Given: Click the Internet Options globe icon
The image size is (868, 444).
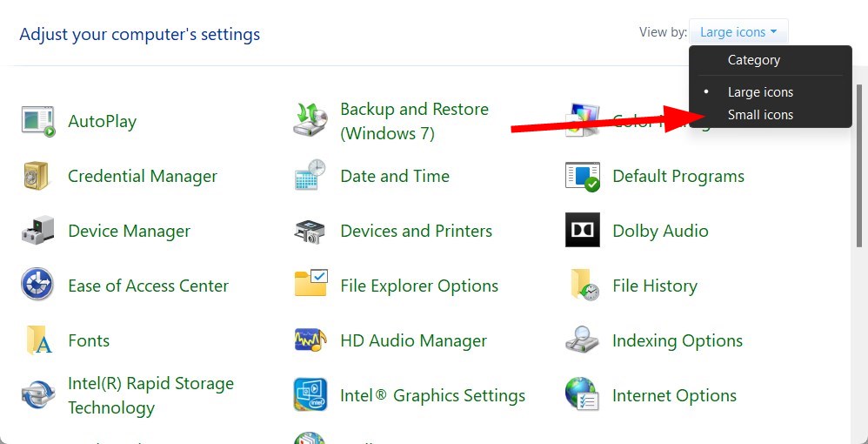Looking at the screenshot, I should click(581, 394).
